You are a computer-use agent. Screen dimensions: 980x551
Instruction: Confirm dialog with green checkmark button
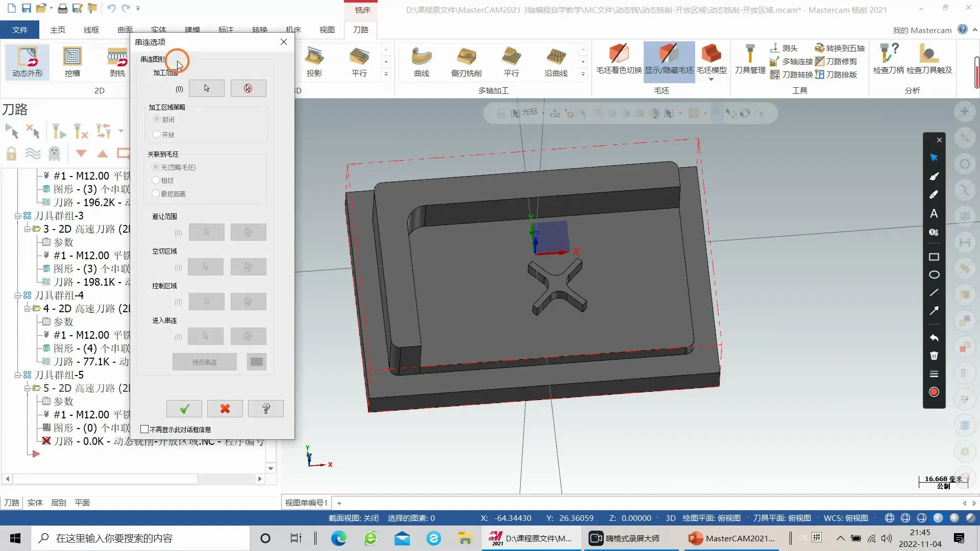point(184,409)
